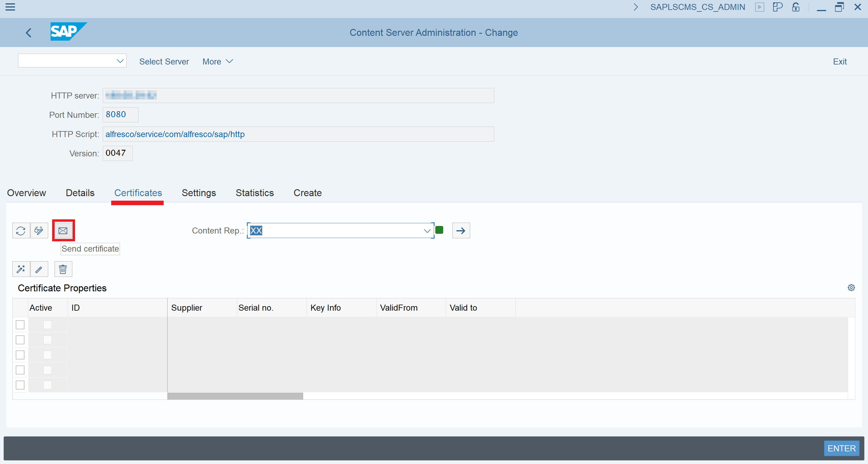Expand the server selection dropdown
Image resolution: width=868 pixels, height=464 pixels.
[120, 61]
